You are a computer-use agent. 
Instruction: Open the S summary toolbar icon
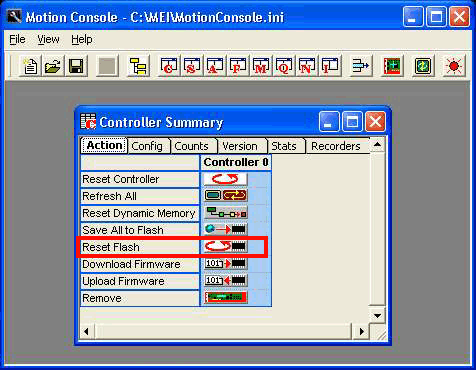pos(192,65)
